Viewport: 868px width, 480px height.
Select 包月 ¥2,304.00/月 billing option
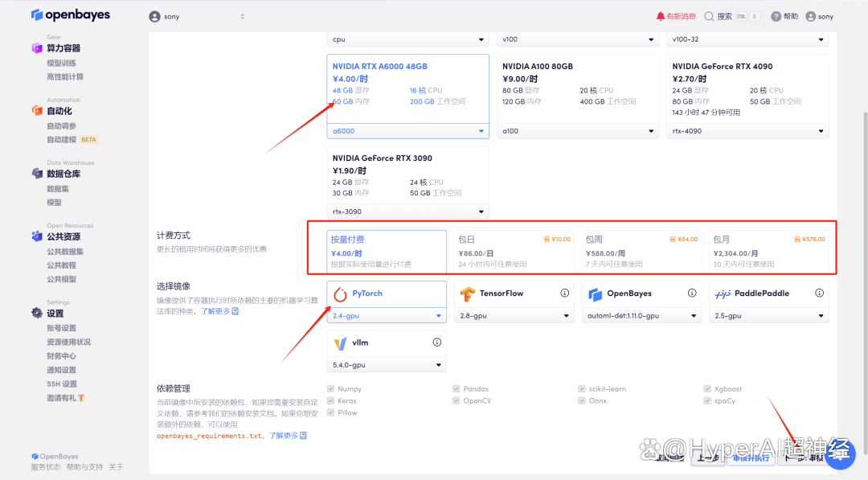769,252
